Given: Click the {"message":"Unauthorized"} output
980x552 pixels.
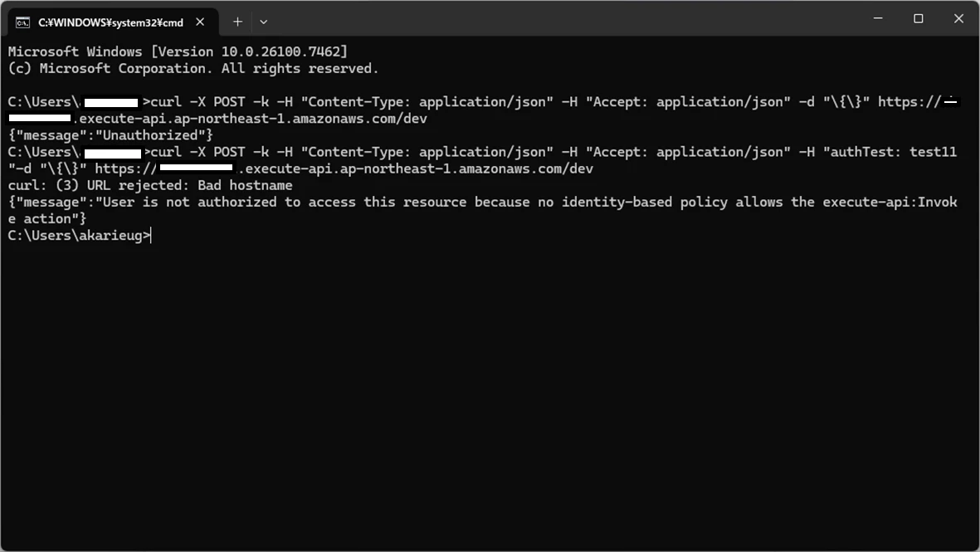Looking at the screenshot, I should point(110,135).
